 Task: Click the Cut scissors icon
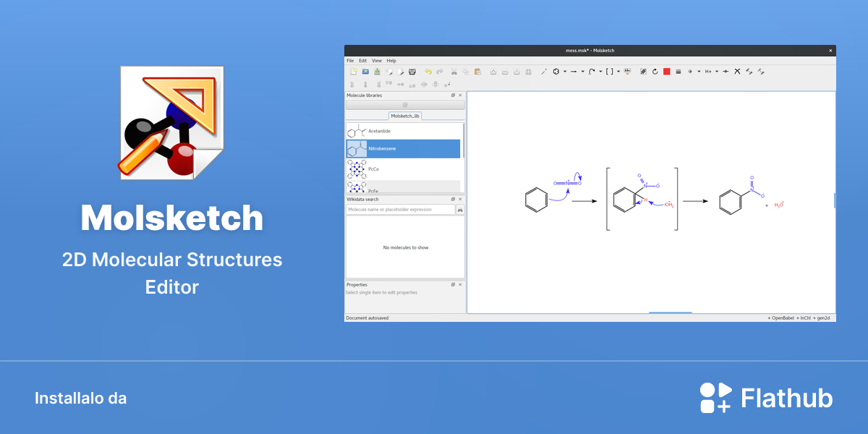point(454,72)
